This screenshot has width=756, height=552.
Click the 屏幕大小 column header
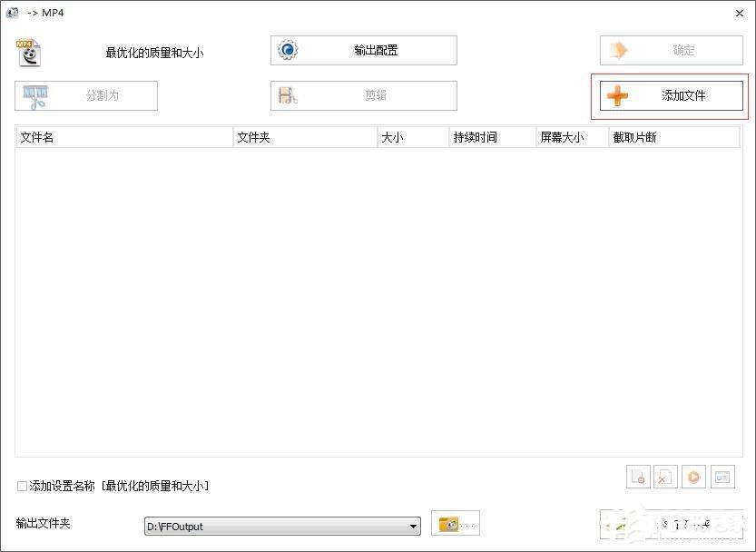(x=573, y=137)
